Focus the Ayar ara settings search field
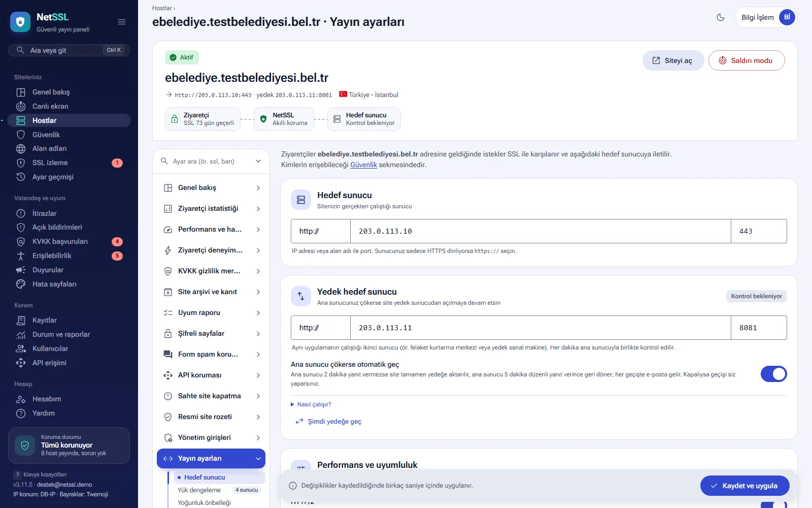The height and width of the screenshot is (508, 812). 211,161
